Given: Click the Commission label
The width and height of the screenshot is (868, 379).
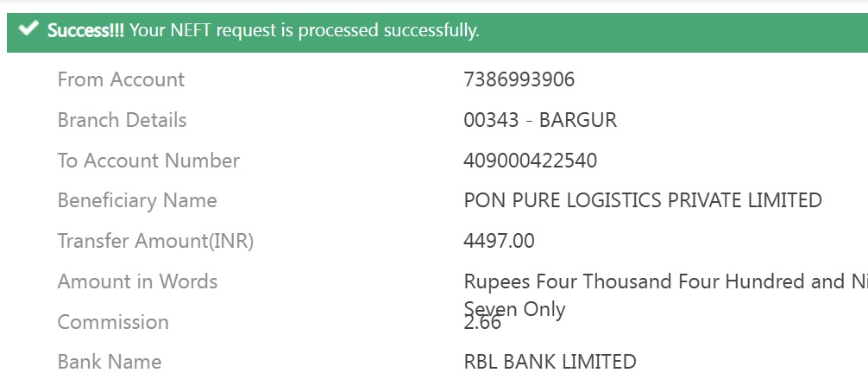Looking at the screenshot, I should click(x=113, y=322).
